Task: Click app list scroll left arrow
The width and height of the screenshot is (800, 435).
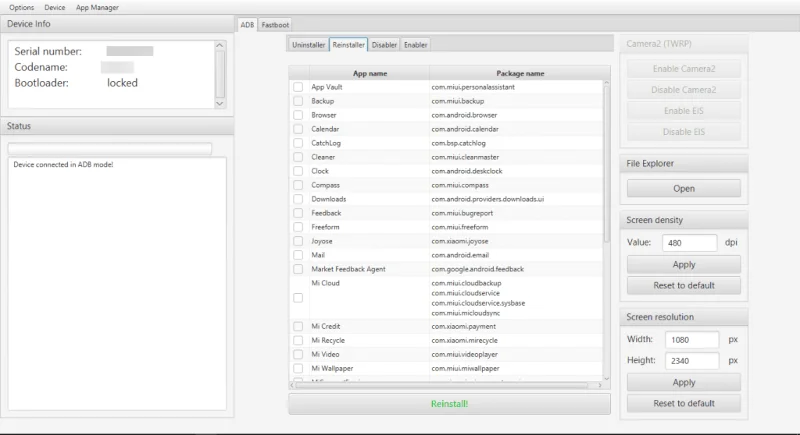Action: click(x=292, y=385)
